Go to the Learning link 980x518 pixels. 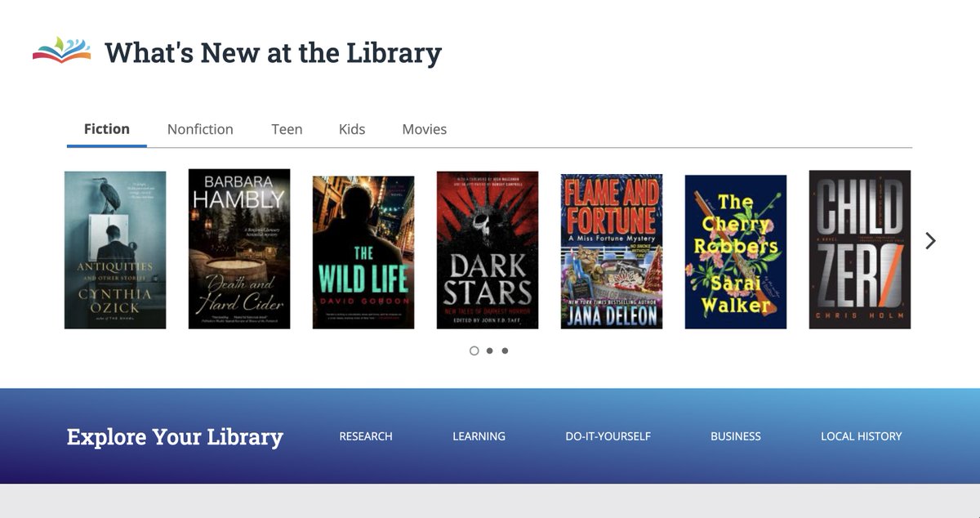[x=479, y=436]
